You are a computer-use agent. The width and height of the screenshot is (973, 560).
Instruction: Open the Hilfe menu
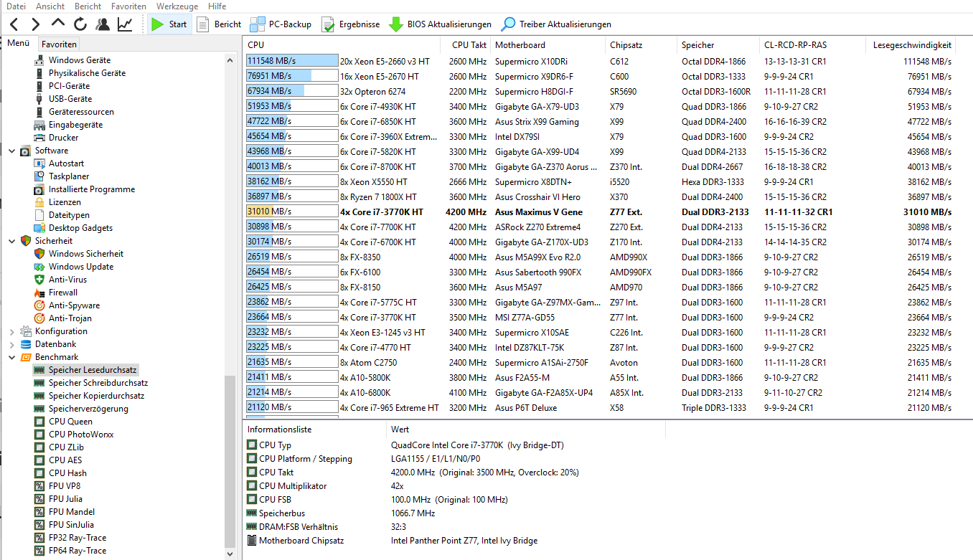point(217,6)
